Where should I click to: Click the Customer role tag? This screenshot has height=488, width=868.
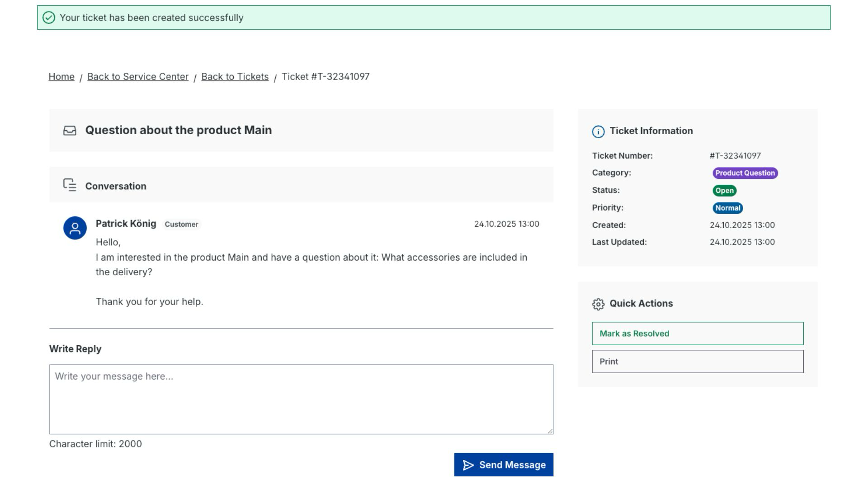181,225
